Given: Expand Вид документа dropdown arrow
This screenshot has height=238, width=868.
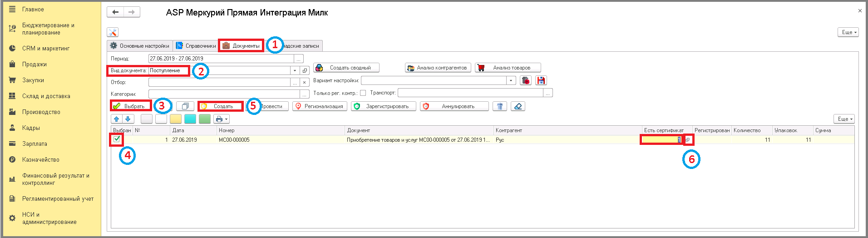Looking at the screenshot, I should click(295, 70).
